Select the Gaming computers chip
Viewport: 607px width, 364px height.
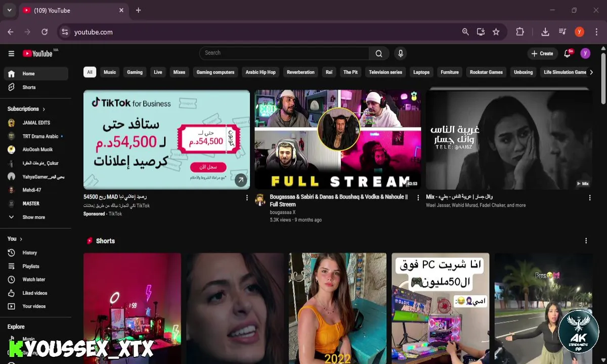(x=215, y=72)
